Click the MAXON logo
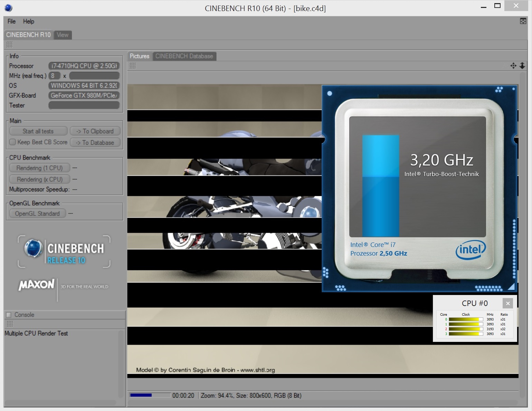Screen dimensions: 532x411 click(x=36, y=285)
